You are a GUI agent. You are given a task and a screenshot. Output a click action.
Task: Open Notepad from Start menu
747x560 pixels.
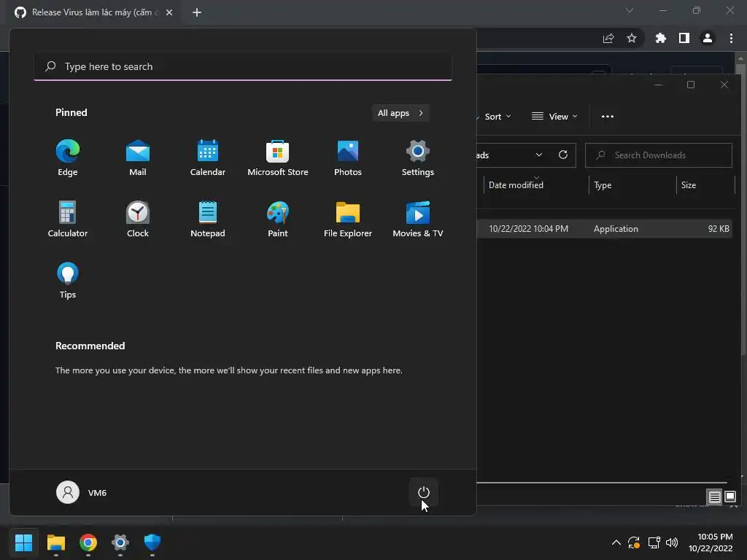click(x=208, y=219)
